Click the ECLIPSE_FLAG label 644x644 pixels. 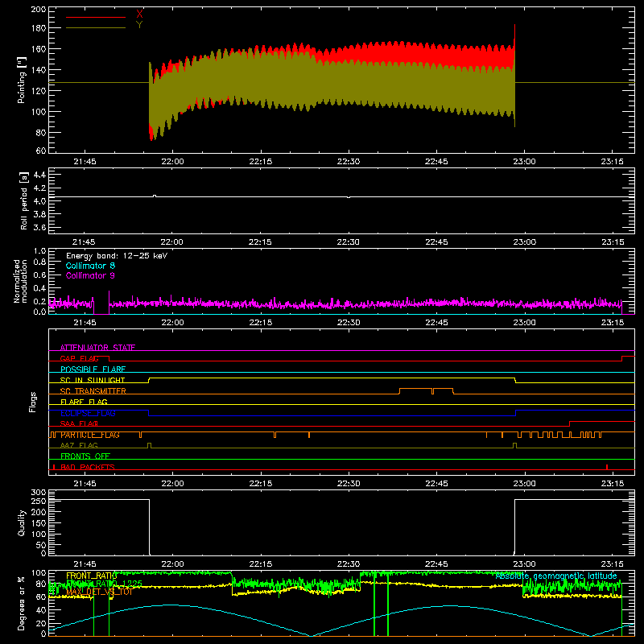88,413
